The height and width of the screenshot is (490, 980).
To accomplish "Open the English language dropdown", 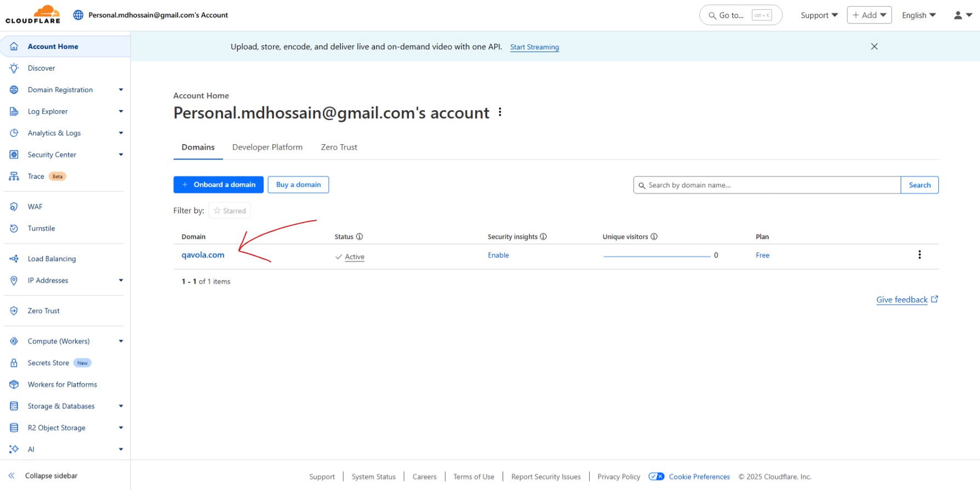I will [919, 15].
